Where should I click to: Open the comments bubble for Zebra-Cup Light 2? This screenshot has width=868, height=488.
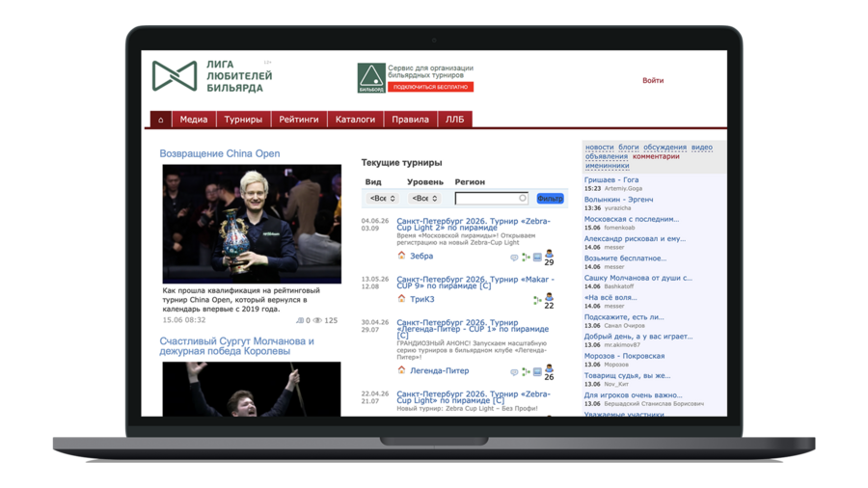point(514,258)
